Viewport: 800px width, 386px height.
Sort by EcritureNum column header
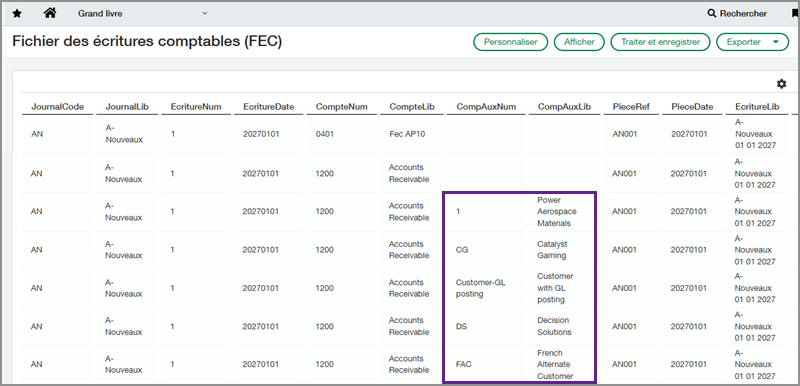(196, 107)
